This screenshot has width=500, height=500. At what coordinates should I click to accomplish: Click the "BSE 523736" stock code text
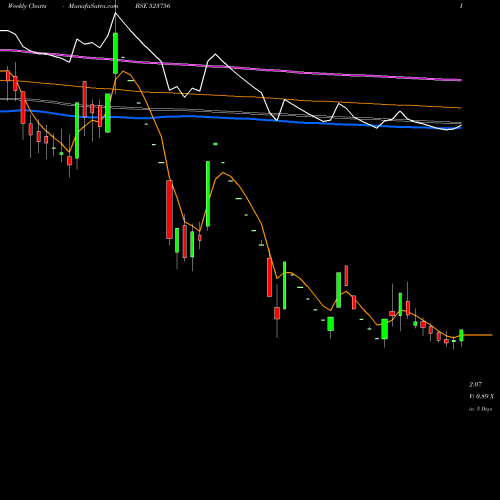153,6
